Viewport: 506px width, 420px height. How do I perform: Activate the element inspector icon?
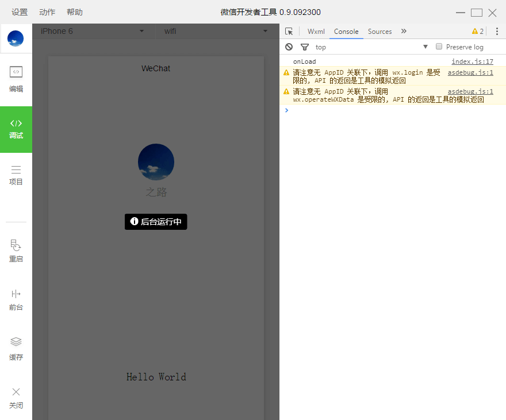coord(289,31)
